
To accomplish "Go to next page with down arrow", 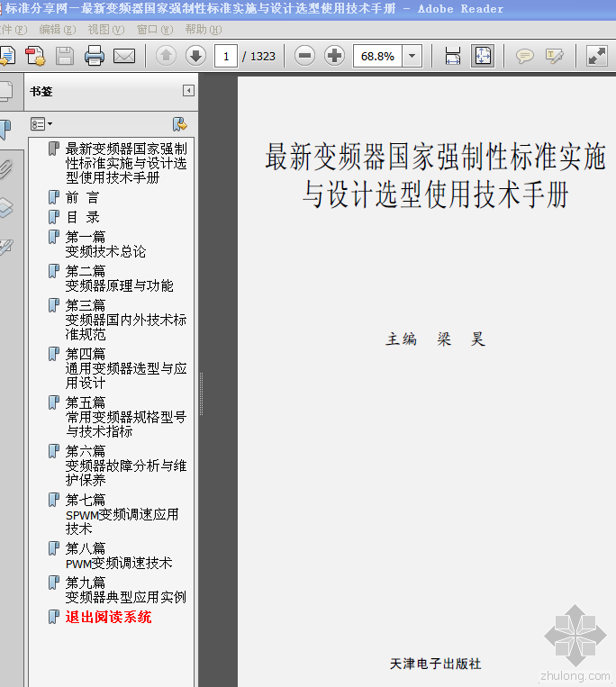I will (195, 56).
